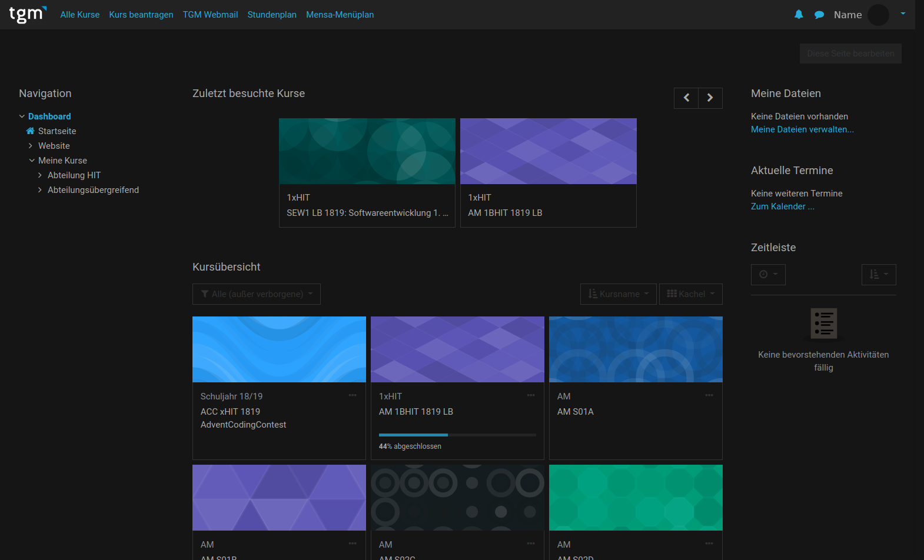Screen dimensions: 924x560
Task: Open 'ACC xHIT 1819 AdventCodingContest' course link
Action: 243,418
